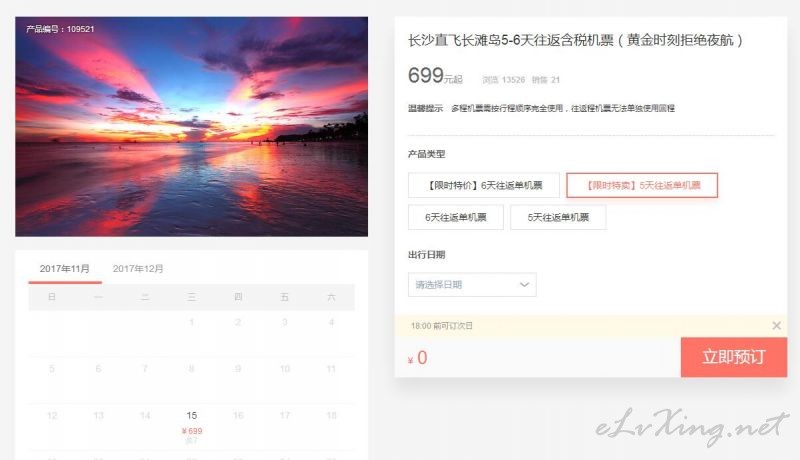Click calendar date 10 in November
The image size is (800, 460).
click(285, 369)
